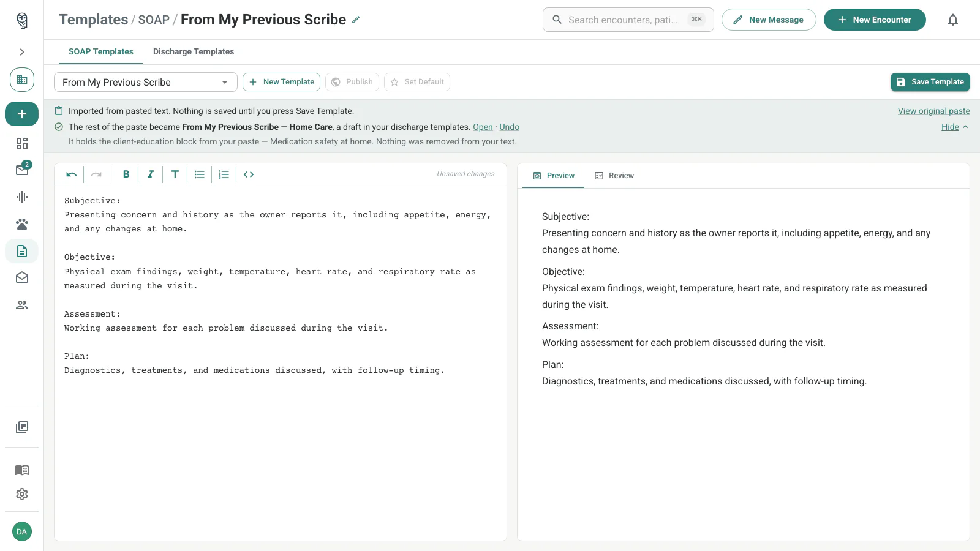Open the settings gear icon
The width and height of the screenshot is (980, 551).
[x=22, y=494]
